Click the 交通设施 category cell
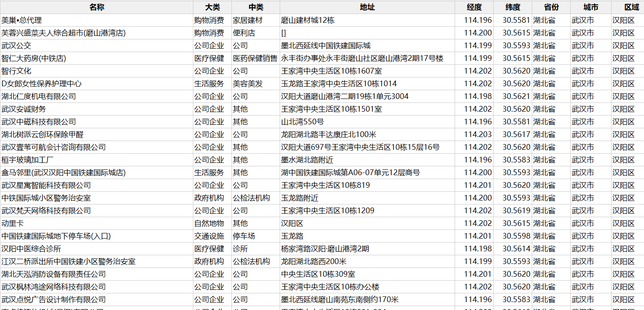Viewport: 644px width, 310px height. (x=213, y=236)
